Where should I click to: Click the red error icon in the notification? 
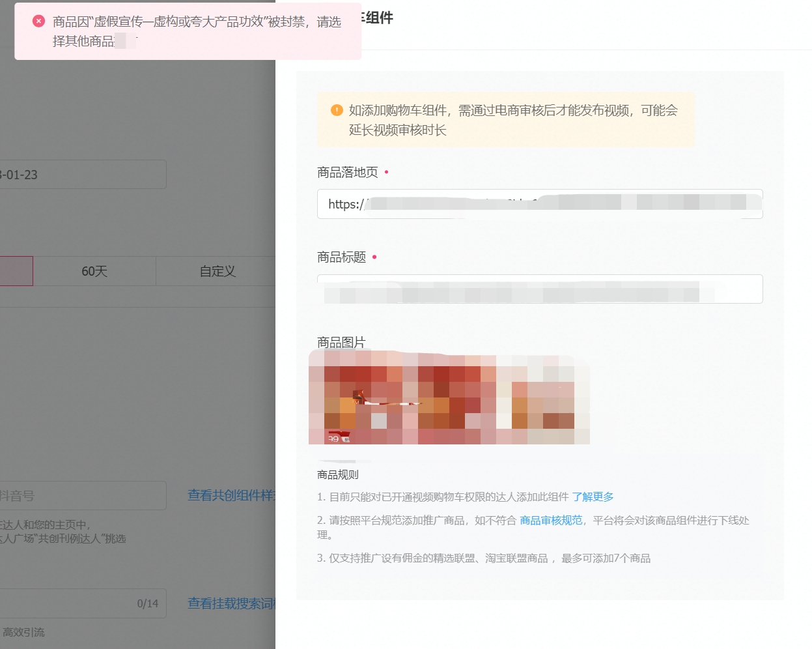coord(39,22)
